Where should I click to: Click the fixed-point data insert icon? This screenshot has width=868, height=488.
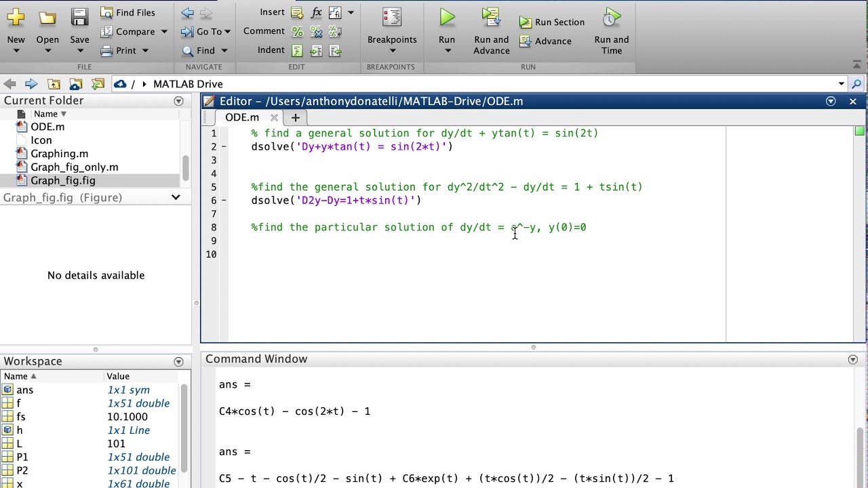(335, 12)
